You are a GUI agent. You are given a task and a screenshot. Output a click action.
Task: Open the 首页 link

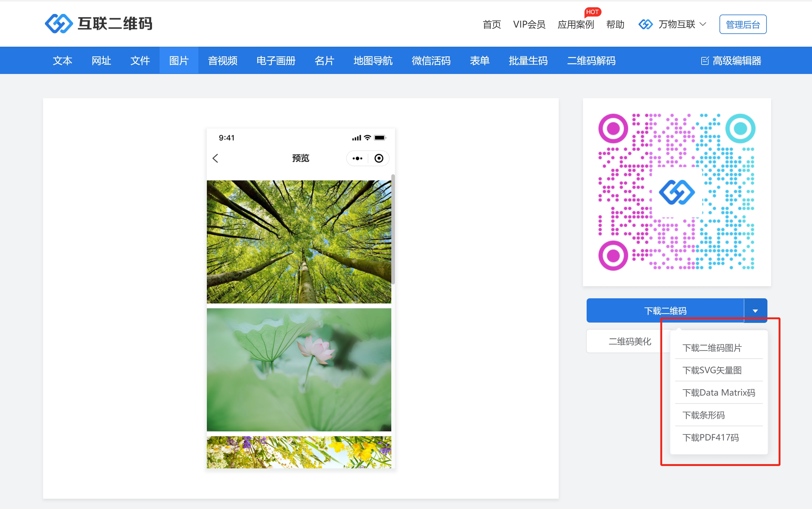(x=491, y=25)
